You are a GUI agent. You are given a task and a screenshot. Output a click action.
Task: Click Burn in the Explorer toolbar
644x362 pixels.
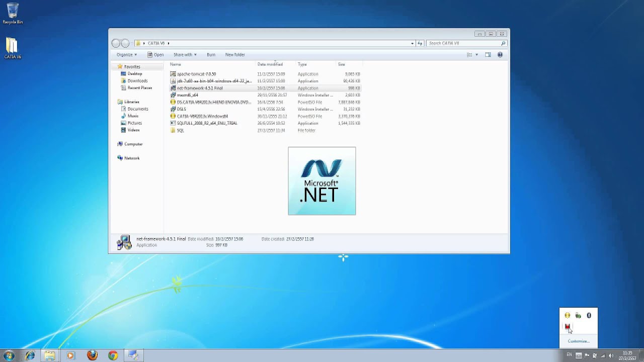click(211, 55)
